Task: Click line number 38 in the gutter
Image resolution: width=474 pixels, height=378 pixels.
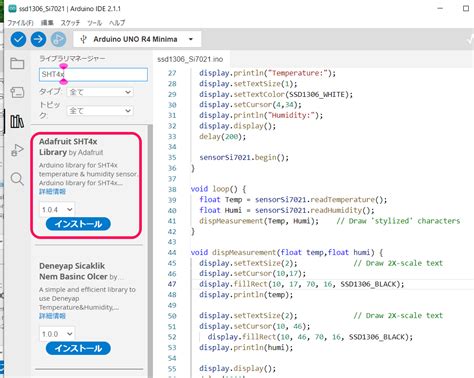Action: 172,189
